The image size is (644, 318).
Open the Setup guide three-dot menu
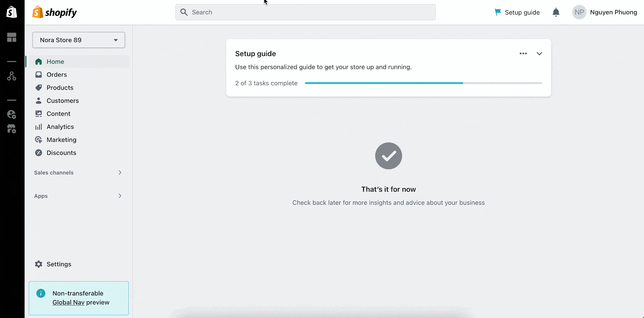pos(523,54)
